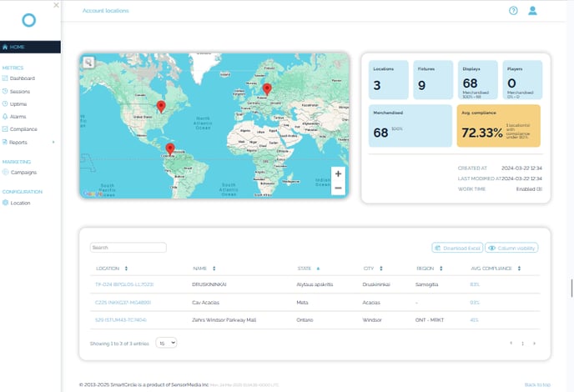This screenshot has height=392, width=574.
Task: Close the sidebar with the X icon
Action: pos(56,5)
